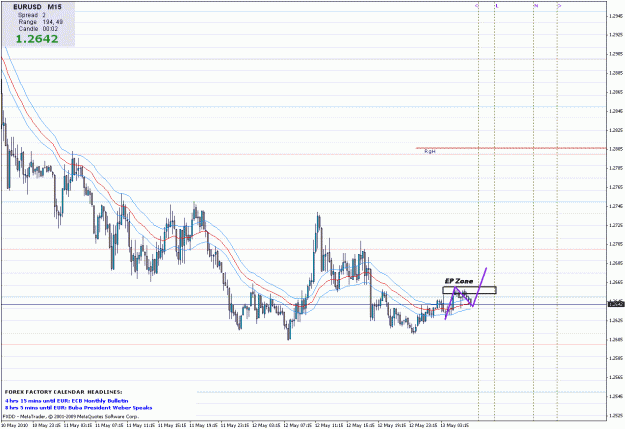
Task: Click the 1.2885 price axis label
Action: [x=616, y=73]
